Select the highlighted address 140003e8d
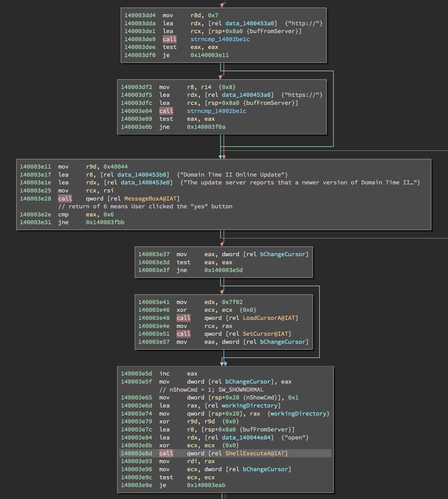 tap(136, 453)
